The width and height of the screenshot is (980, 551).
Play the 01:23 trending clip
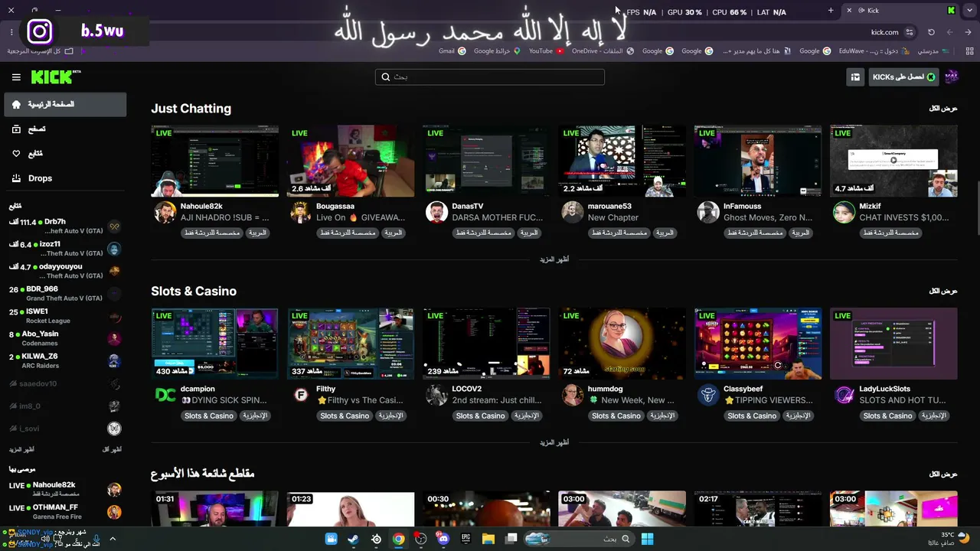tap(351, 509)
